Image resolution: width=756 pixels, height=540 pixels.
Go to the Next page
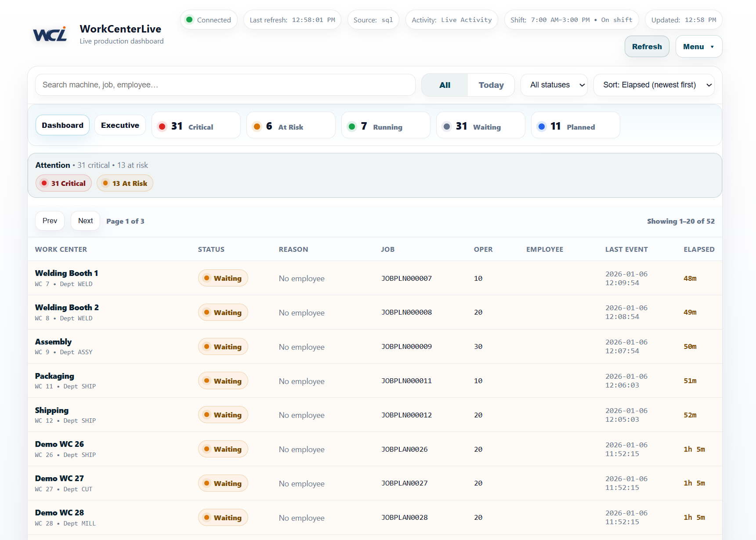(x=85, y=221)
